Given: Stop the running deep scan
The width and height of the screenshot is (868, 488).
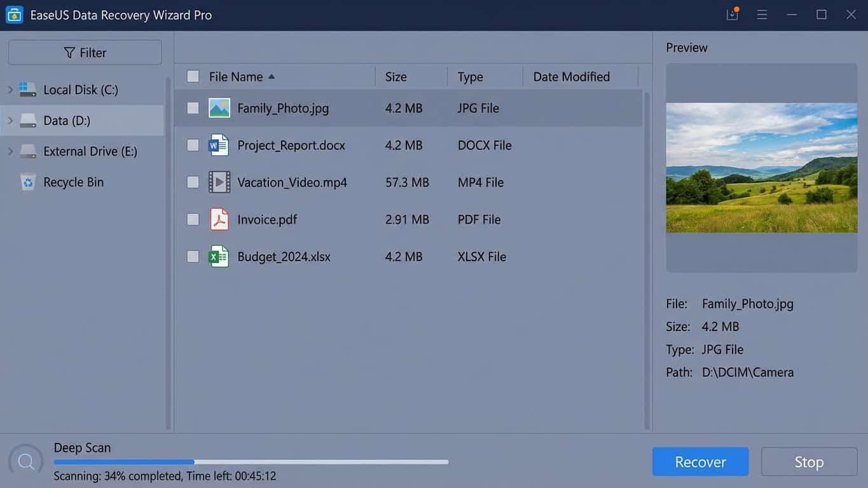Looking at the screenshot, I should click(809, 462).
